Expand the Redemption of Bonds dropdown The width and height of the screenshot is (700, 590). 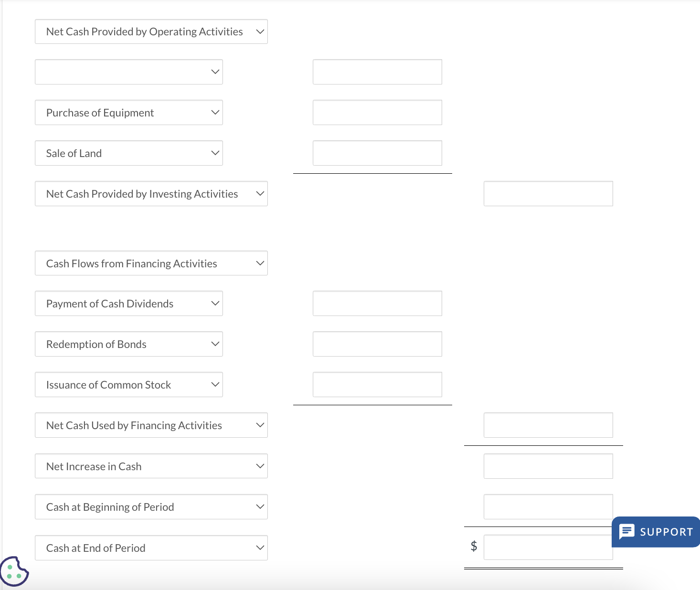pyautogui.click(x=129, y=344)
